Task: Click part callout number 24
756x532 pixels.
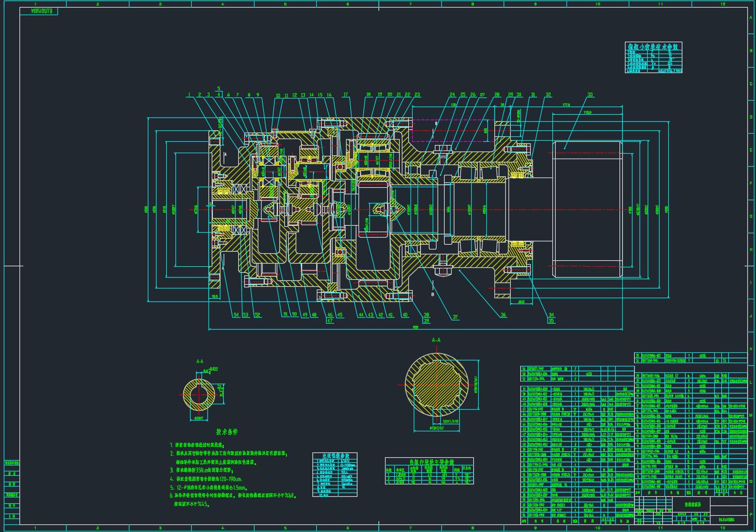Action: 452,95
